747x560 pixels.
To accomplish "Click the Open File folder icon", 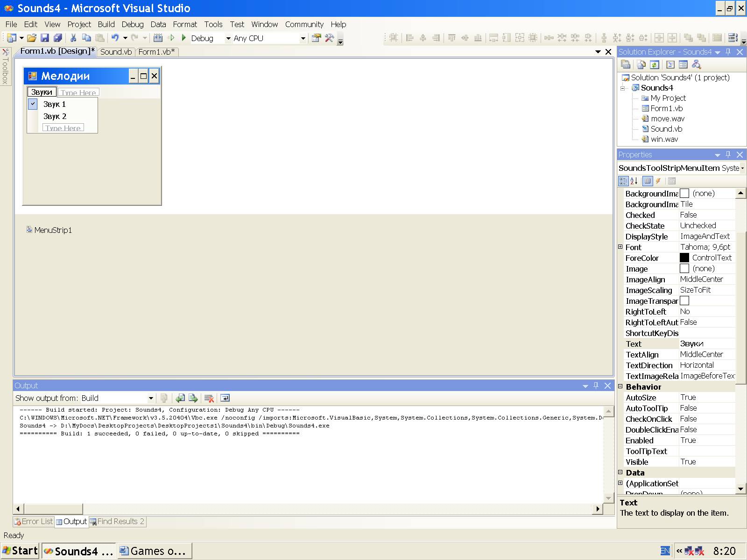I will tap(31, 38).
